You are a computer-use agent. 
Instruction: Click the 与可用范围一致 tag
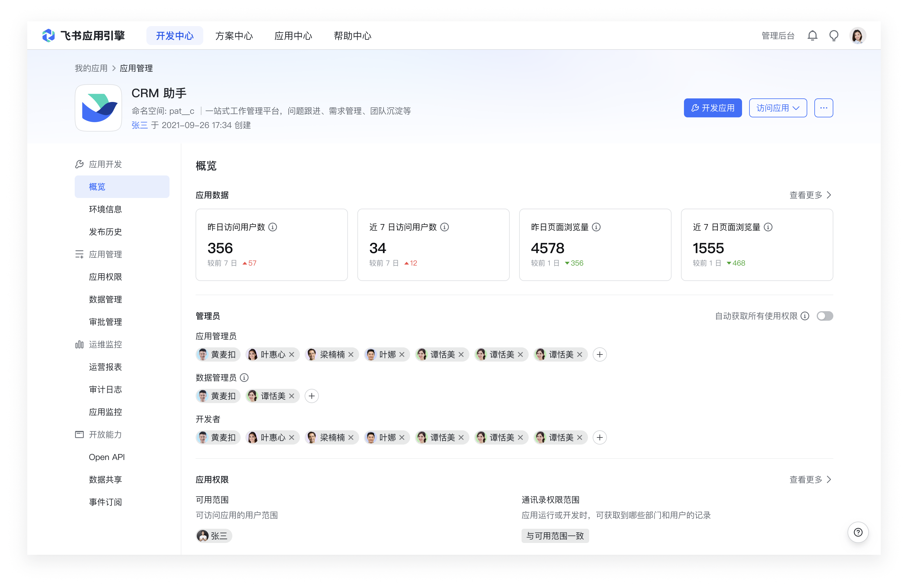tap(555, 536)
